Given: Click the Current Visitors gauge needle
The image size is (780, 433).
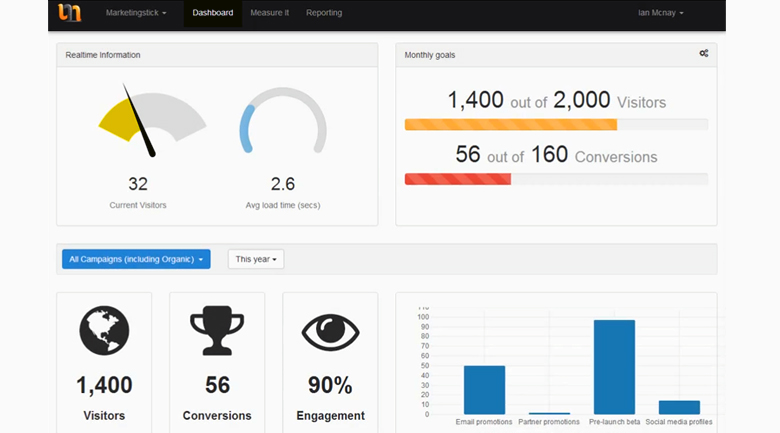Looking at the screenshot, I should (140, 122).
